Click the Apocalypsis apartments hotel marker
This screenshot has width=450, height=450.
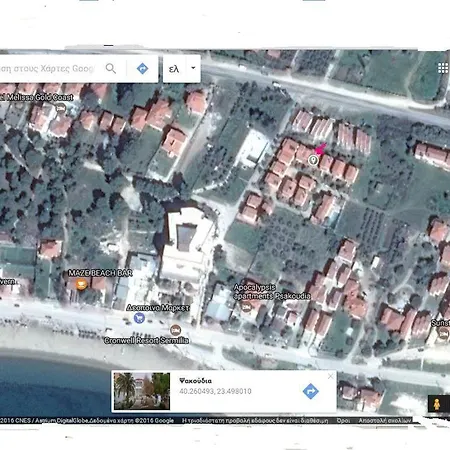click(x=246, y=307)
